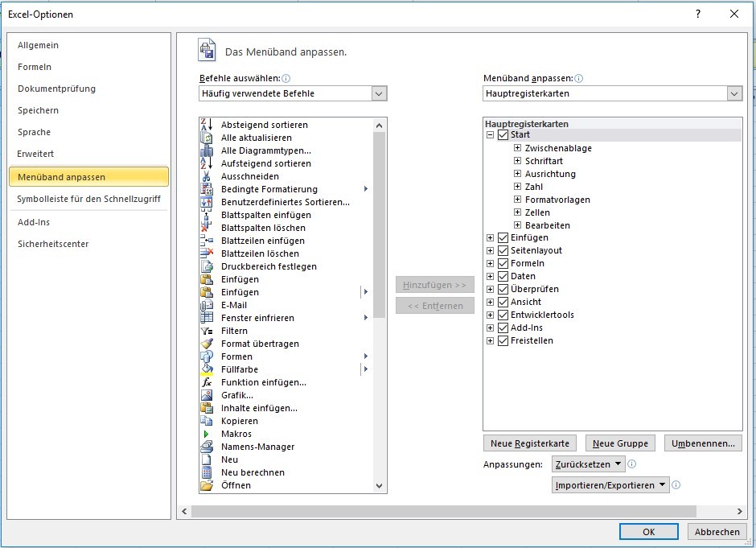
Task: Click the OK button
Action: tap(648, 532)
